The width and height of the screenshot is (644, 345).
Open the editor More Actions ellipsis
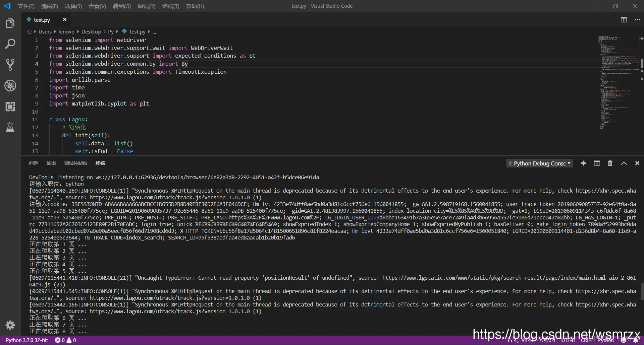(x=637, y=20)
